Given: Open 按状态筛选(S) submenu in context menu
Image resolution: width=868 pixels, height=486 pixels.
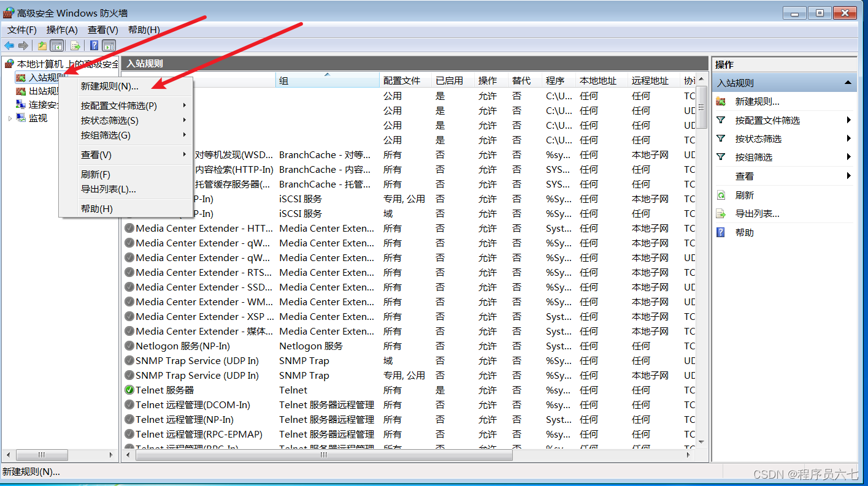Looking at the screenshot, I should [126, 121].
